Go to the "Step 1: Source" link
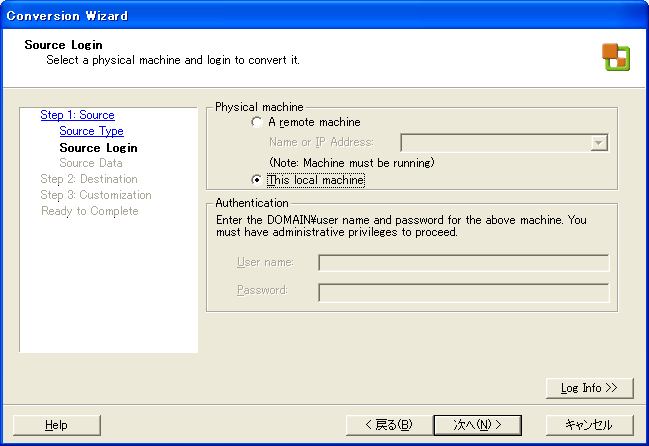This screenshot has width=649, height=446. point(77,115)
